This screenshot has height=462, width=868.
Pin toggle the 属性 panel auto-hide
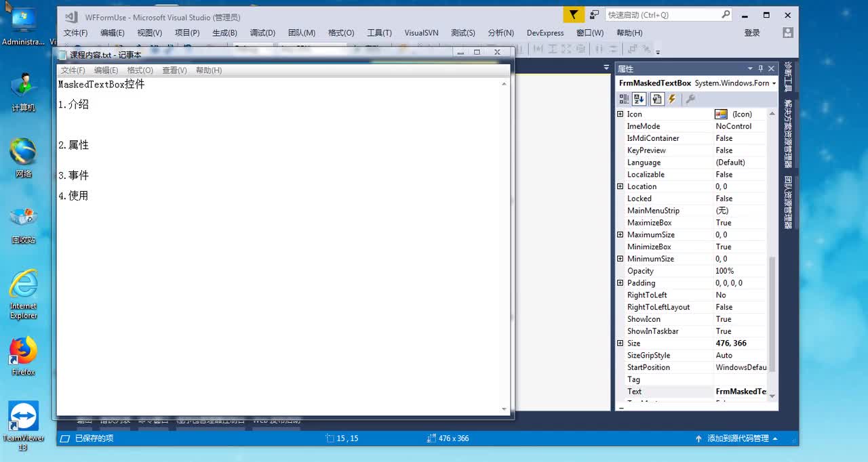[x=761, y=68]
